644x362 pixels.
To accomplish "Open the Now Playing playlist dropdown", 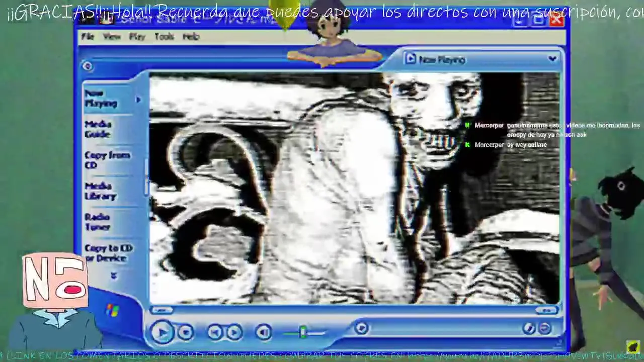I will [x=552, y=59].
